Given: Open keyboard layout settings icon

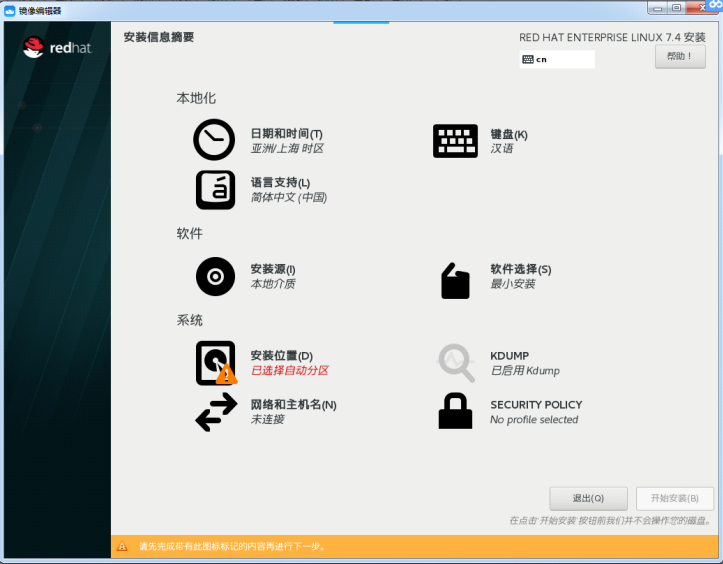Looking at the screenshot, I should tap(455, 140).
